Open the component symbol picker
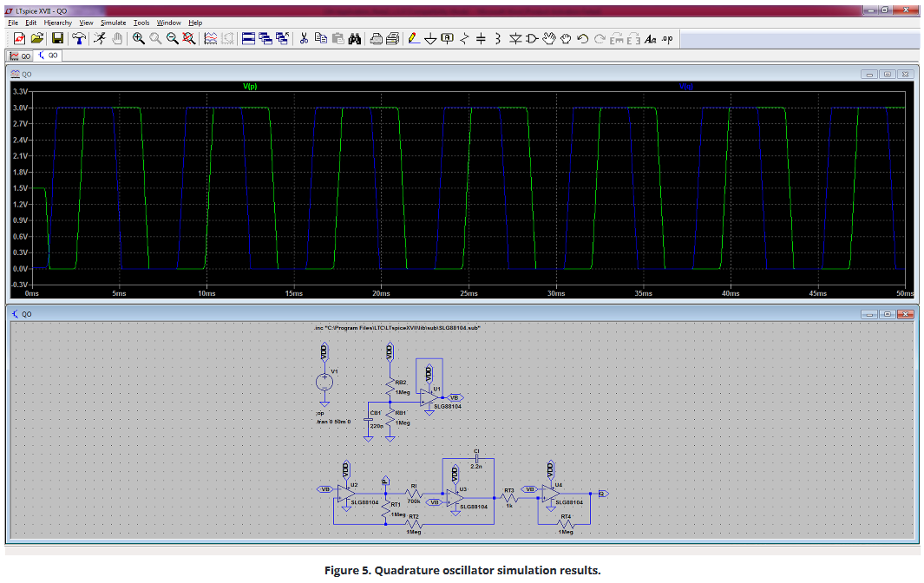Image resolution: width=924 pixels, height=583 pixels. pyautogui.click(x=532, y=38)
